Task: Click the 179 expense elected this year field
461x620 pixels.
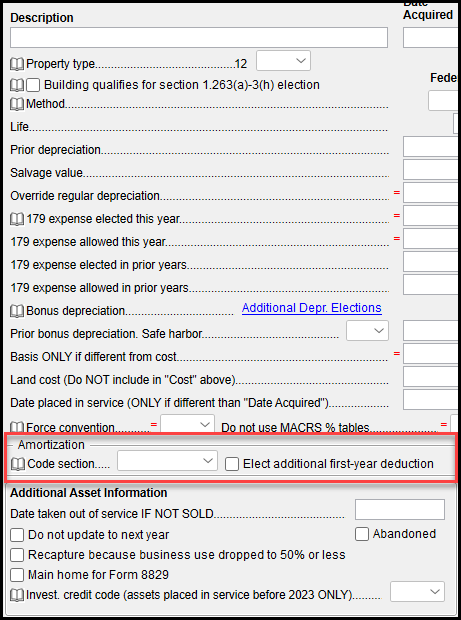Action: point(432,215)
